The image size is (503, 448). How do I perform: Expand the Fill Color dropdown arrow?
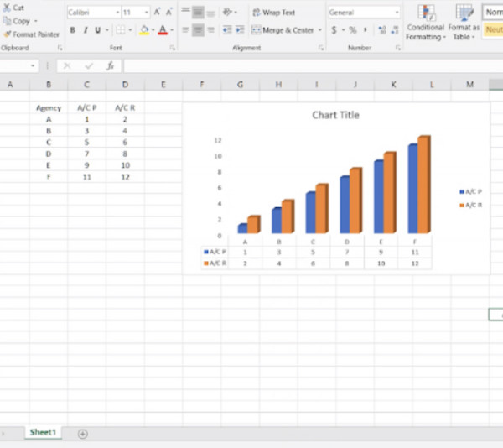[153, 30]
